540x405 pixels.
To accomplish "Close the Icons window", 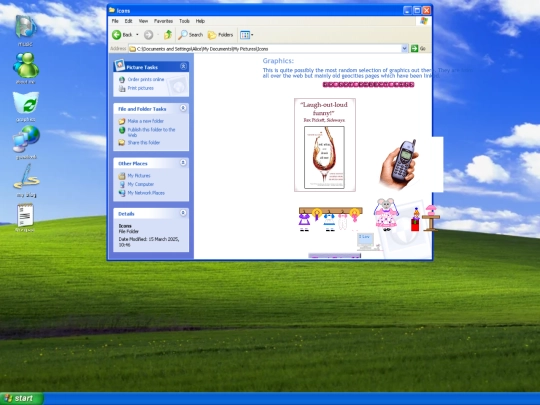I will (x=427, y=10).
